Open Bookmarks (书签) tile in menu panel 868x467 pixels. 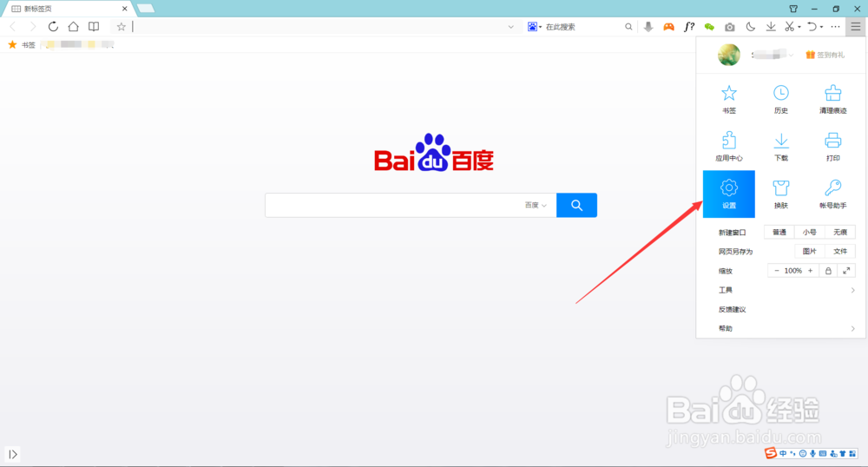tap(728, 99)
